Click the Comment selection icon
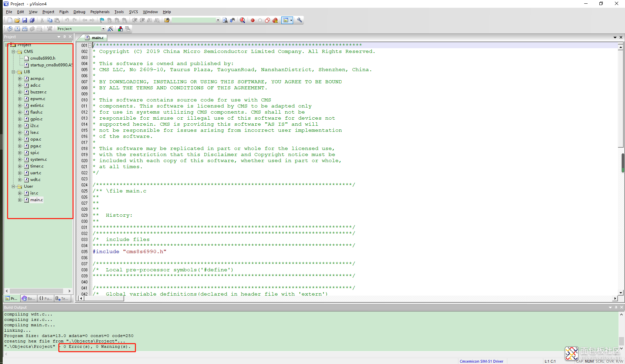This screenshot has height=364, width=625. 149,20
